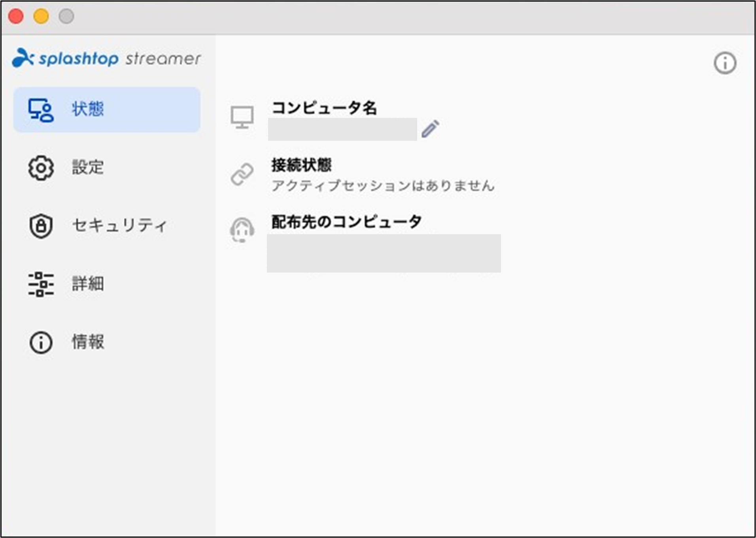Click the アクティブセッションはありません status text

[383, 186]
